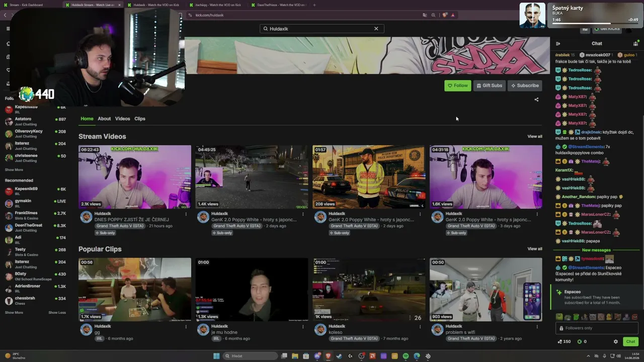Open File Explorer from the taskbar

click(295, 356)
